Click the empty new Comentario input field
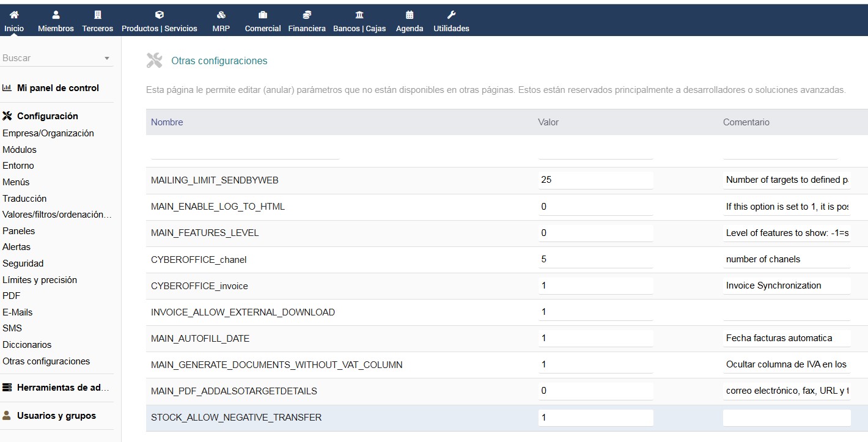868x442 pixels. coord(780,151)
